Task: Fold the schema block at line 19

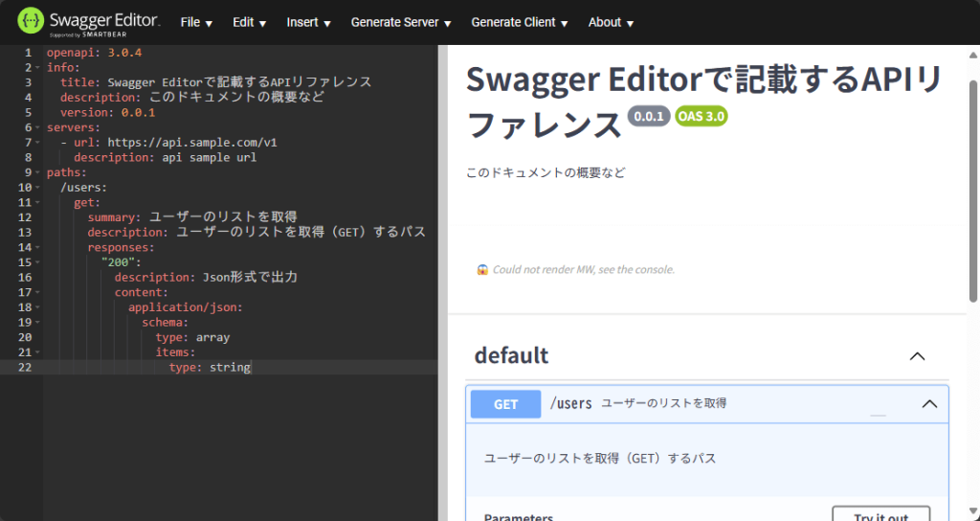Action: (37, 323)
